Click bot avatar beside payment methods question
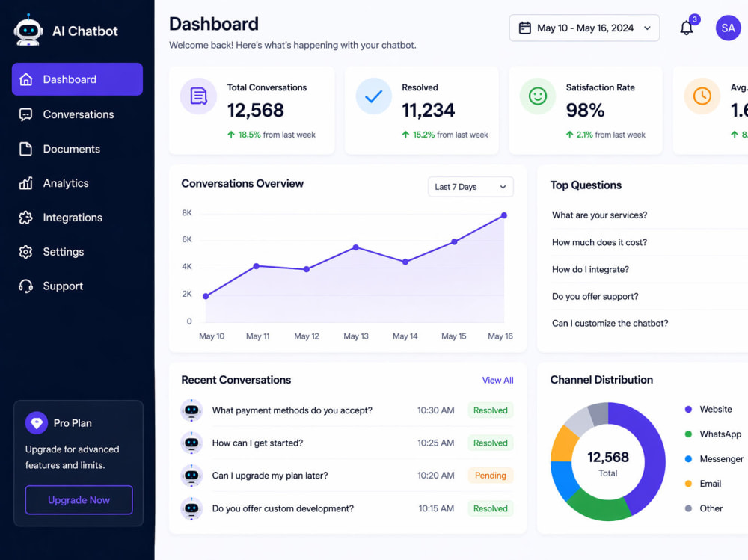 pyautogui.click(x=191, y=410)
